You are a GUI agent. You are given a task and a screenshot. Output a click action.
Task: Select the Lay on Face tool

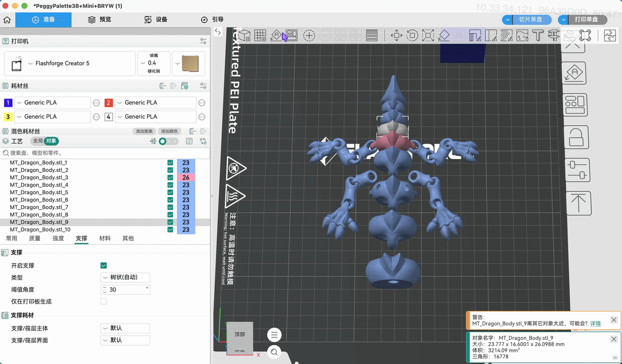[444, 35]
